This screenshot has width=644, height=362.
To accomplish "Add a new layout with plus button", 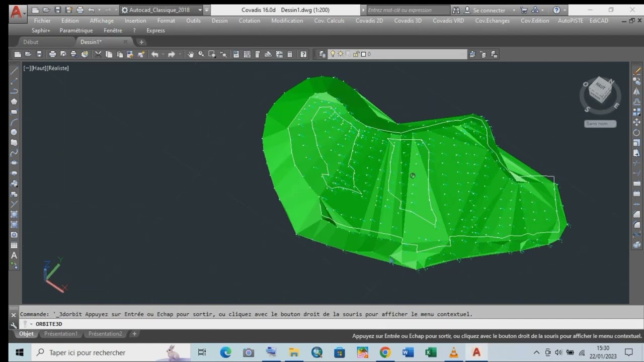I will 134,334.
